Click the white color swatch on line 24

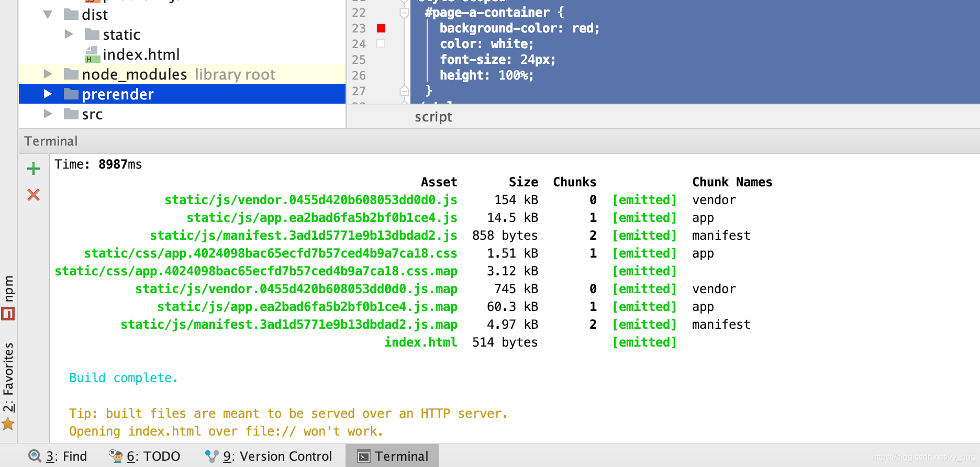tap(381, 44)
